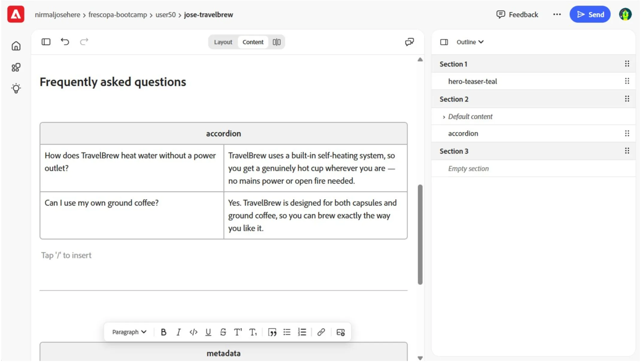Viewport: 644px width, 364px height.
Task: Switch to split view icon
Action: (277, 42)
